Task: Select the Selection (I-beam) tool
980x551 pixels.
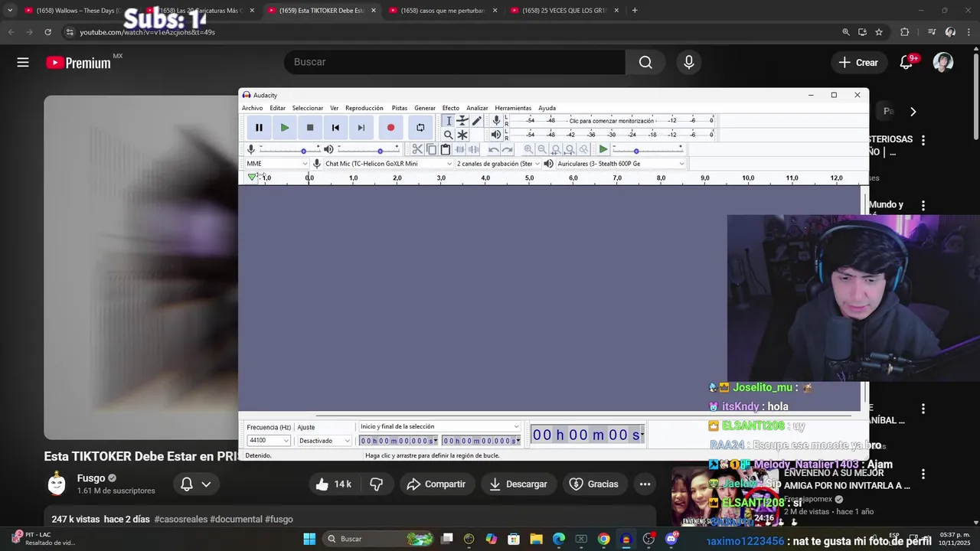Action: pos(449,121)
